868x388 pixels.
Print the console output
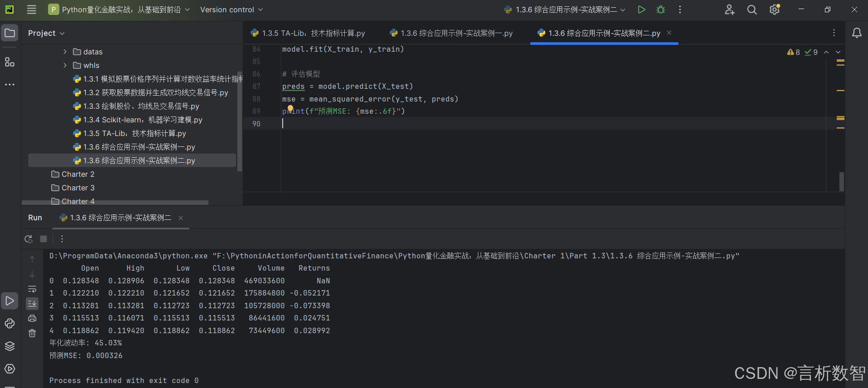pyautogui.click(x=32, y=318)
